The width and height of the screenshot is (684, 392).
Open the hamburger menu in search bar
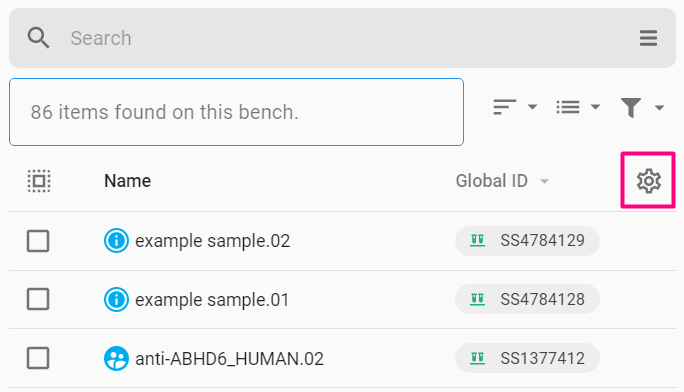click(x=648, y=38)
